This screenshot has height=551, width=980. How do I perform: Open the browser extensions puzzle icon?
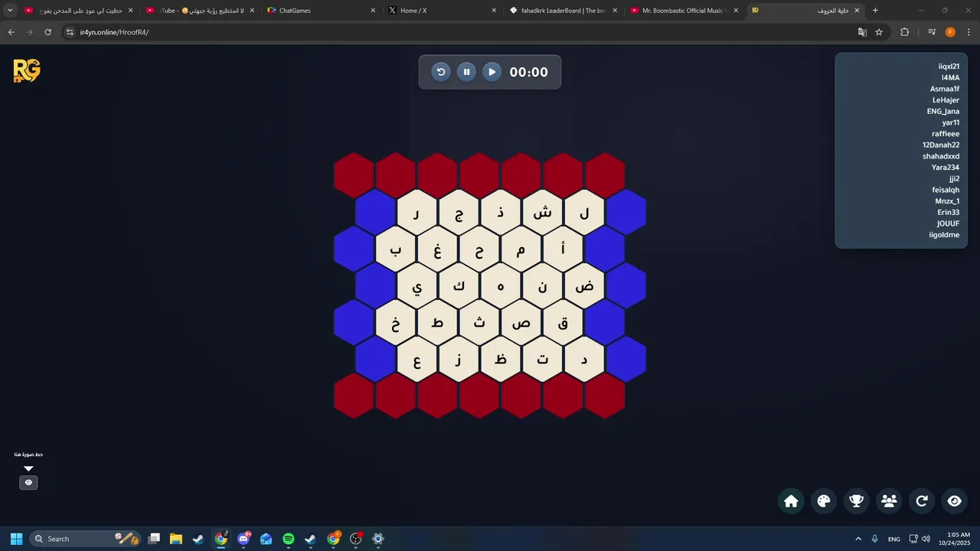[x=904, y=32]
